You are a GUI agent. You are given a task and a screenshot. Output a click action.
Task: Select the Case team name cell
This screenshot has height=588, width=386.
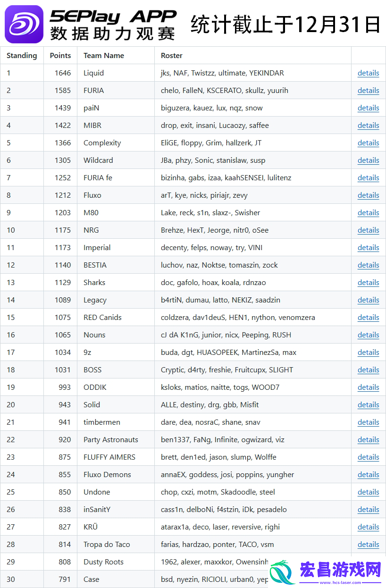click(116, 580)
